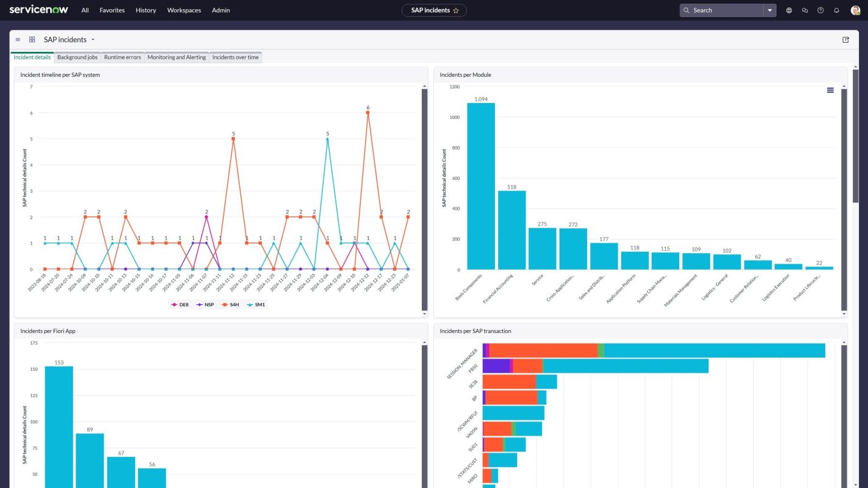Click the Fiori App bar labeled 56
The height and width of the screenshot is (488, 868).
[x=152, y=478]
